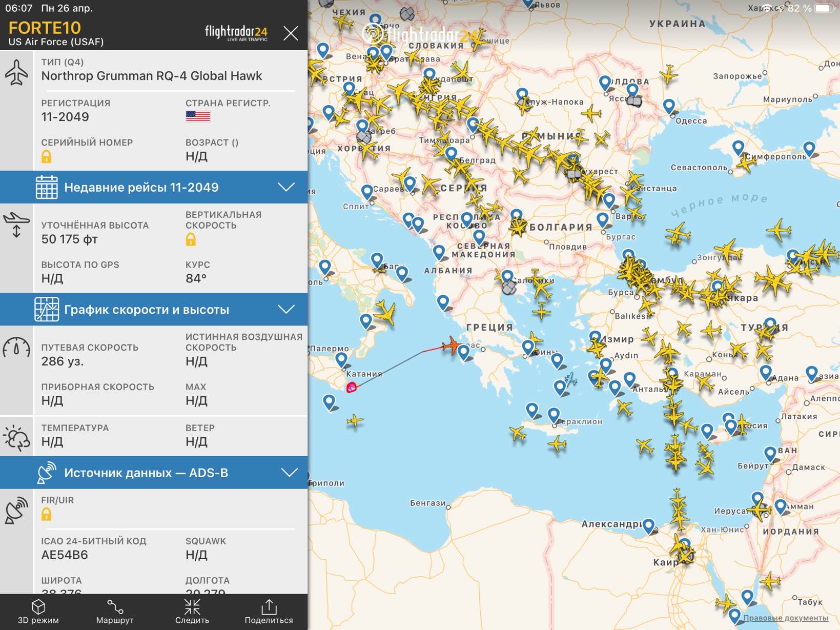The image size is (840, 630).
Task: Open the airport pin at Измир
Action: coord(595,339)
